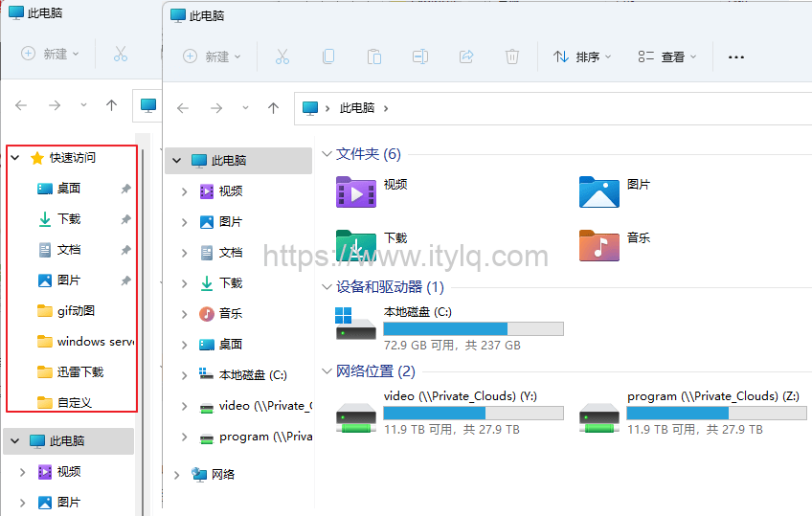Click the Share icon in toolbar
Viewport: 812px width, 516px height.
point(466,56)
